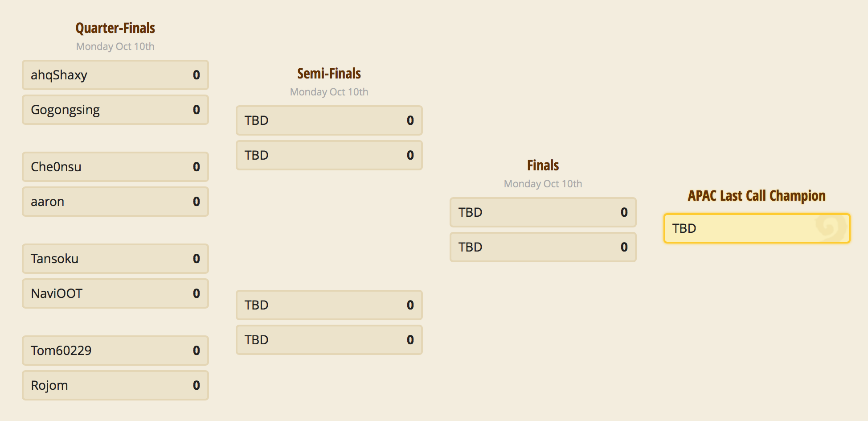This screenshot has width=868, height=421.
Task: Click the date below the Finals heading
Action: (x=543, y=184)
